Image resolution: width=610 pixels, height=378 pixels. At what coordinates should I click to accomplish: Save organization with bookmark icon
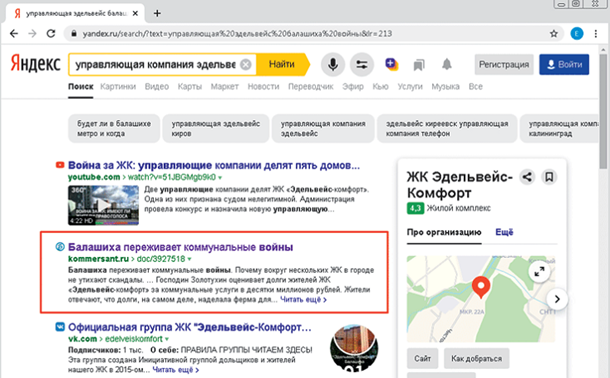click(x=549, y=177)
